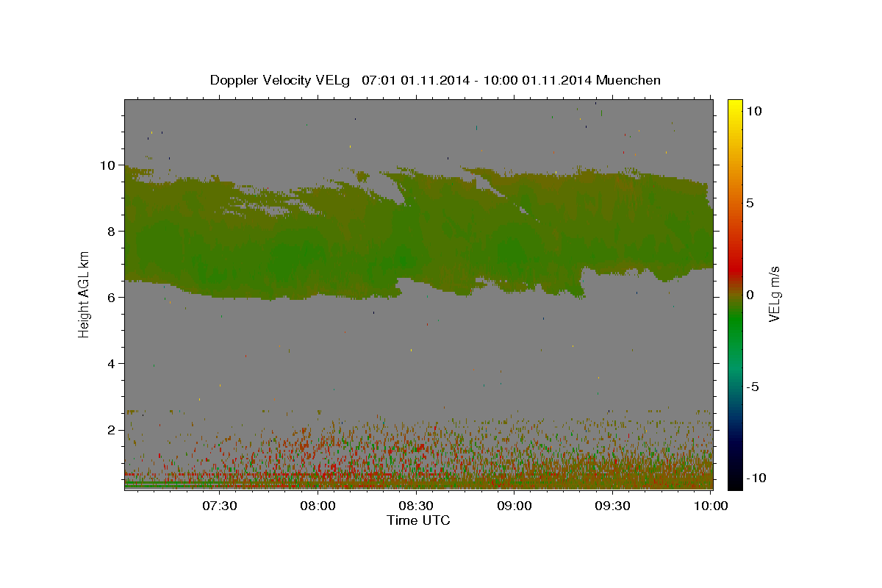The image size is (882, 588).
Task: Click the colorbar value 5
Action: [750, 203]
